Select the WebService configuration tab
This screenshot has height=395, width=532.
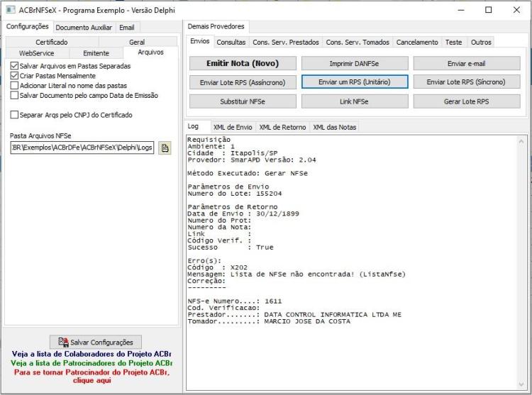[37, 53]
